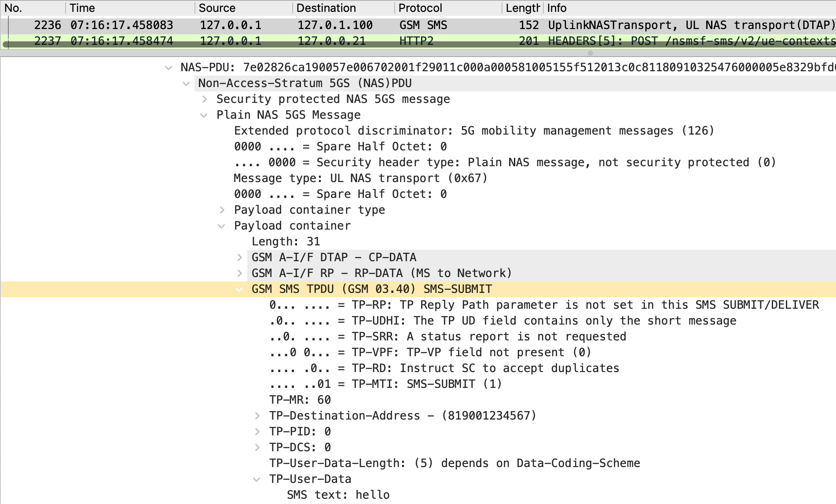The image size is (836, 504).
Task: Expand GSM A-I/F RP RP-DATA node
Action: click(239, 274)
